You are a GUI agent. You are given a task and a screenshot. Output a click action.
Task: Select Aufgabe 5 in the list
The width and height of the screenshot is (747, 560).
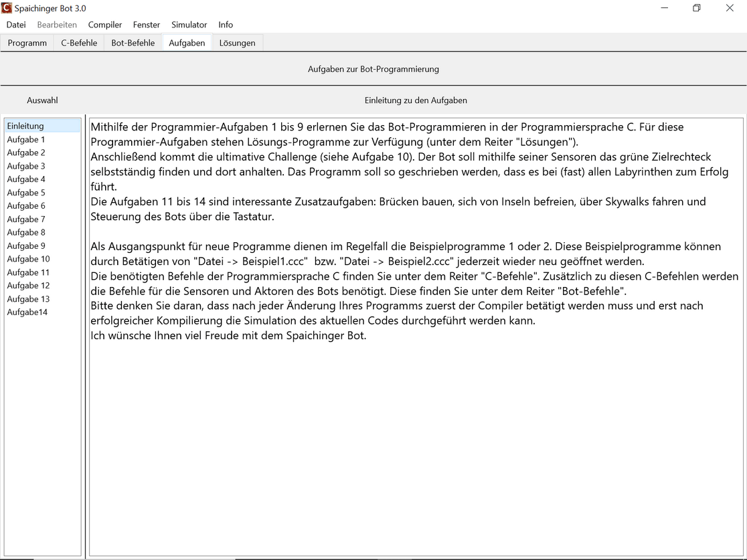pos(43,193)
